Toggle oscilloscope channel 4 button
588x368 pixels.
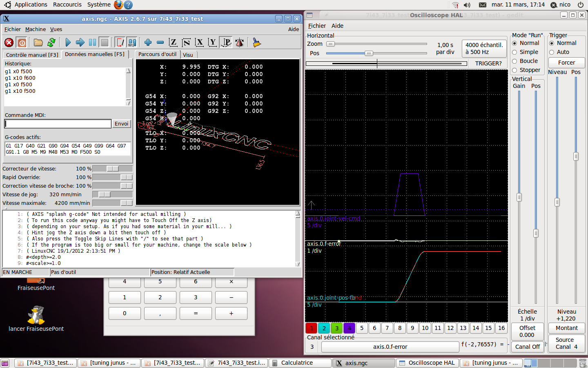[350, 328]
